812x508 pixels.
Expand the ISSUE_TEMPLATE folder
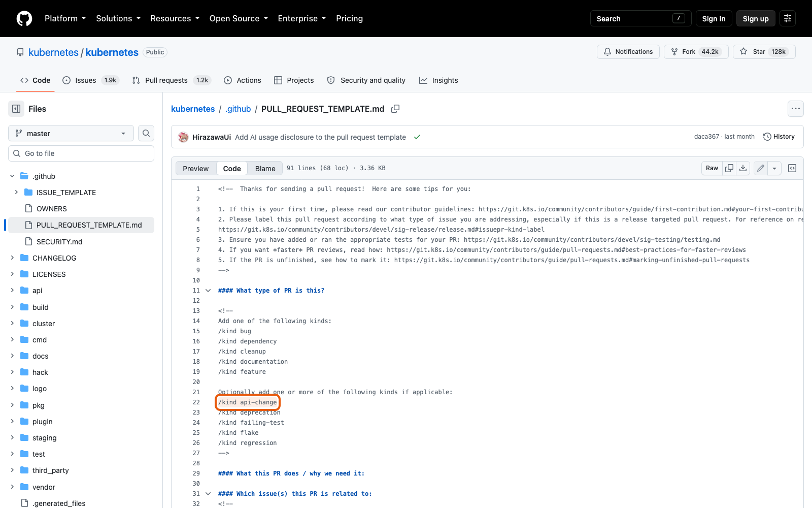tap(16, 193)
